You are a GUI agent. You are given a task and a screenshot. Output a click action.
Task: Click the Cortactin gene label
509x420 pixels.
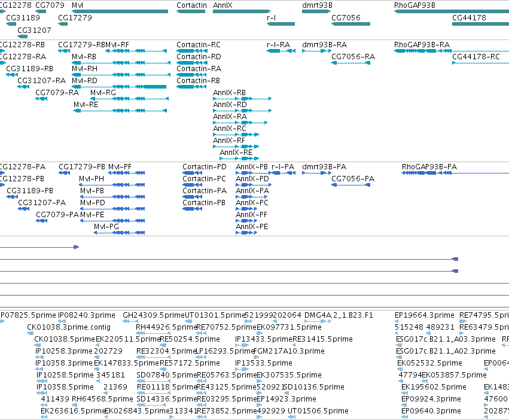point(191,5)
